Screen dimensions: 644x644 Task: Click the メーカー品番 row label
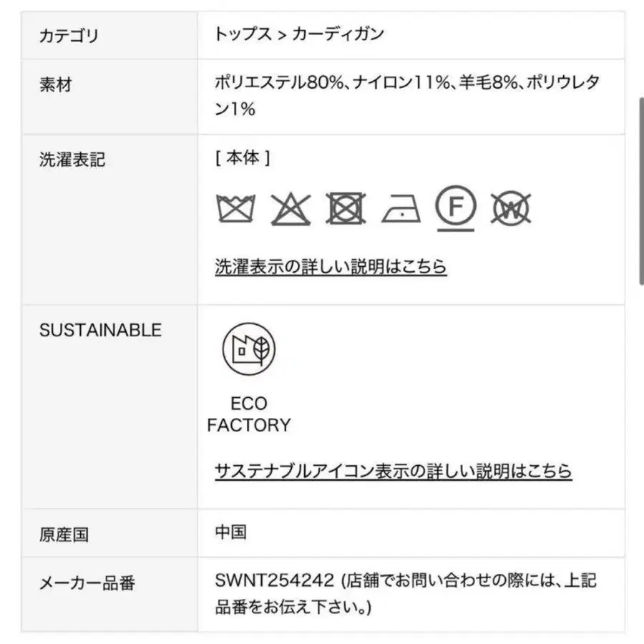pyautogui.click(x=87, y=583)
